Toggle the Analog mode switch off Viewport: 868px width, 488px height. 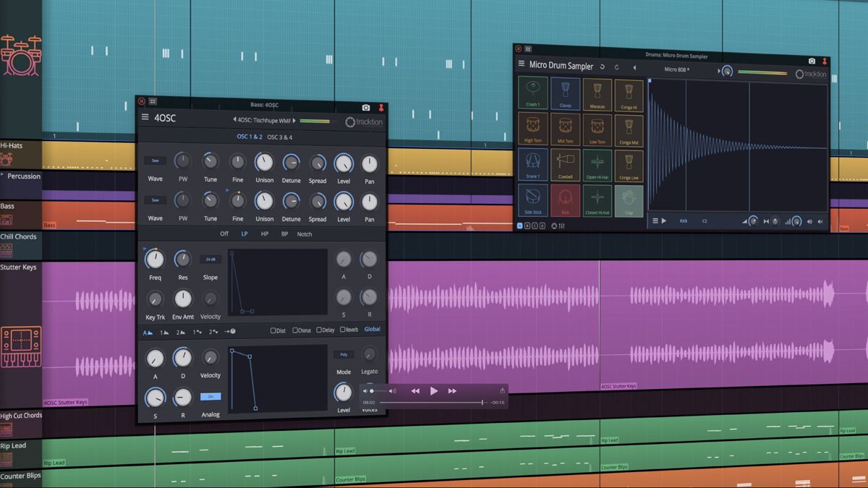pyautogui.click(x=210, y=396)
